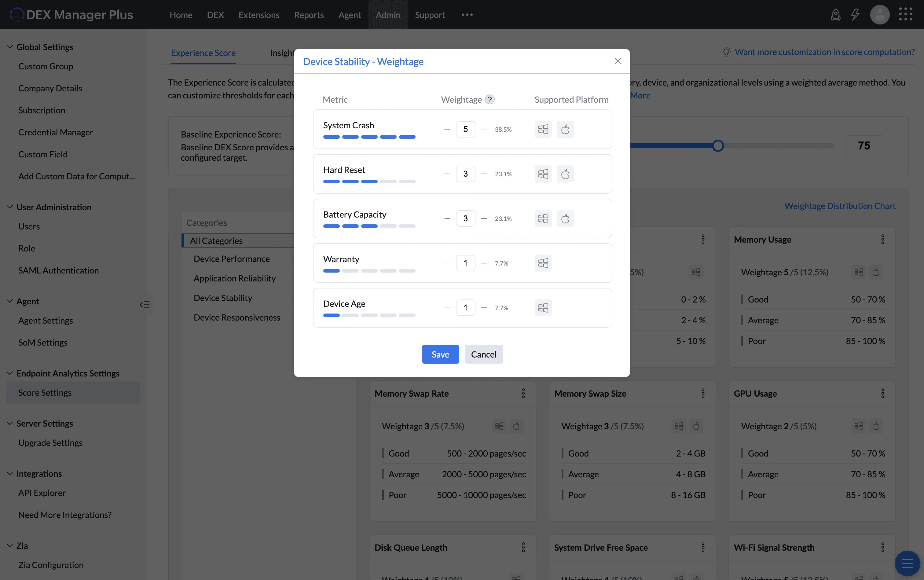Collapse the Agent sidebar section
This screenshot has height=580, width=924.
coord(9,301)
